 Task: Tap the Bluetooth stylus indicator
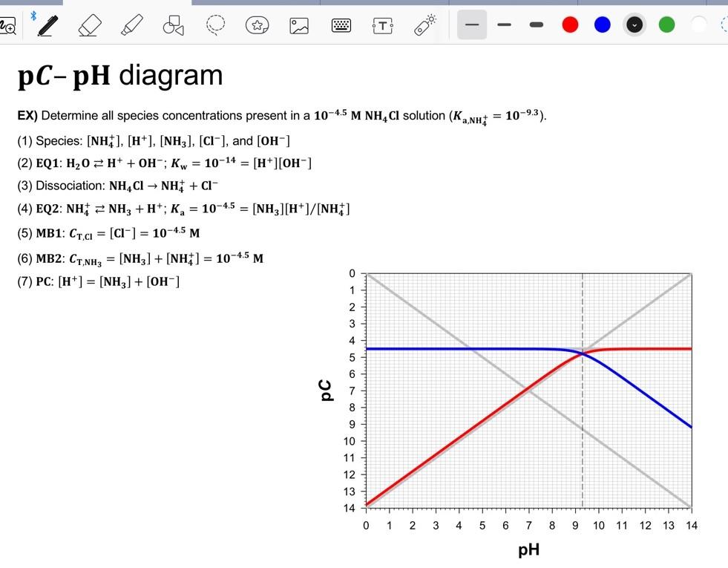pyautogui.click(x=33, y=16)
